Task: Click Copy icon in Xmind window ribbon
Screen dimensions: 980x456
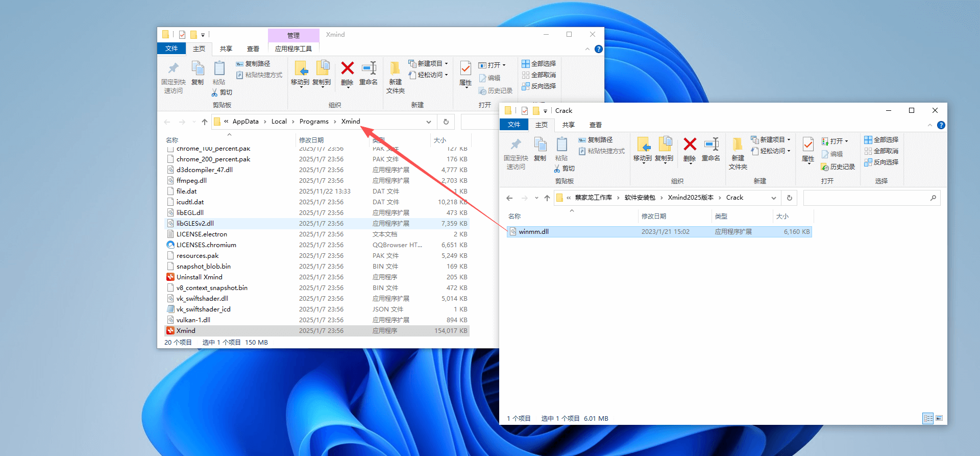Action: click(x=198, y=68)
